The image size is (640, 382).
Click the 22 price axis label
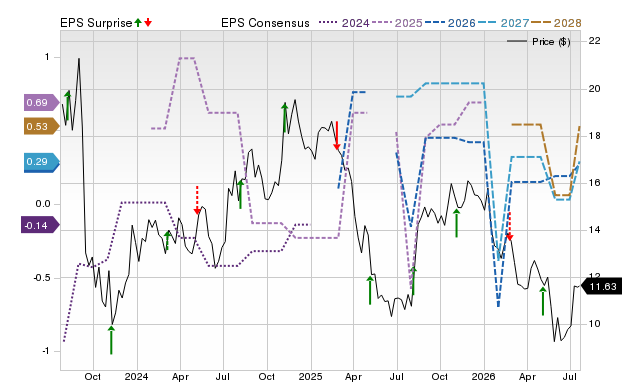594,40
